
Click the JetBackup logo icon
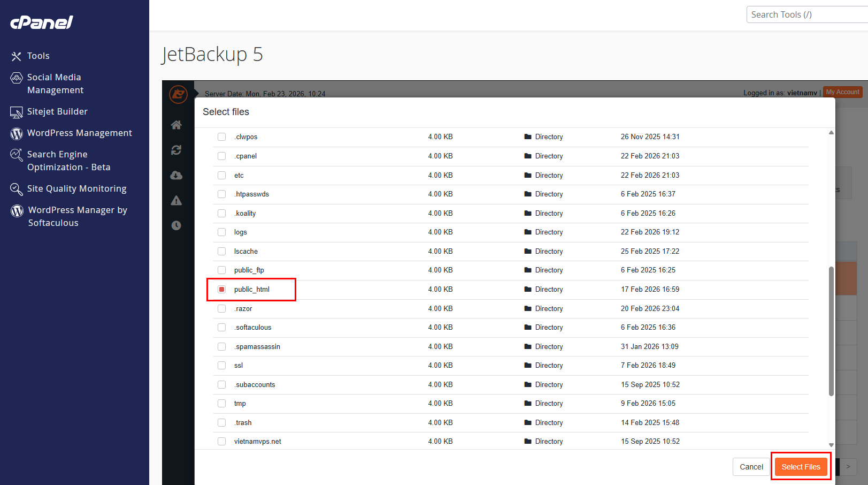[178, 94]
